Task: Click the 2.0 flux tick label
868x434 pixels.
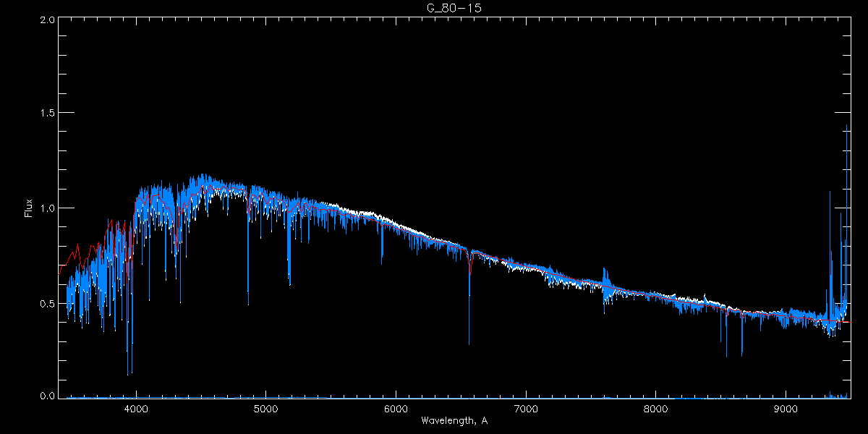Action: tap(48, 20)
